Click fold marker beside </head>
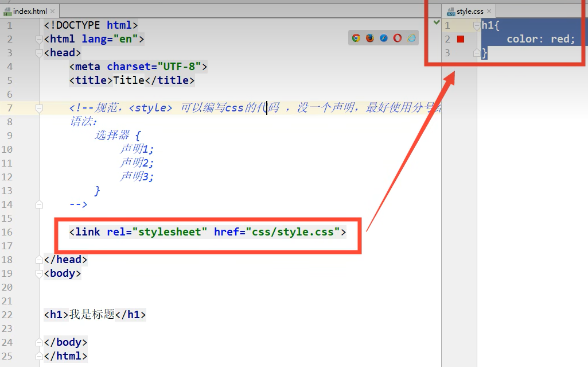 click(39, 260)
